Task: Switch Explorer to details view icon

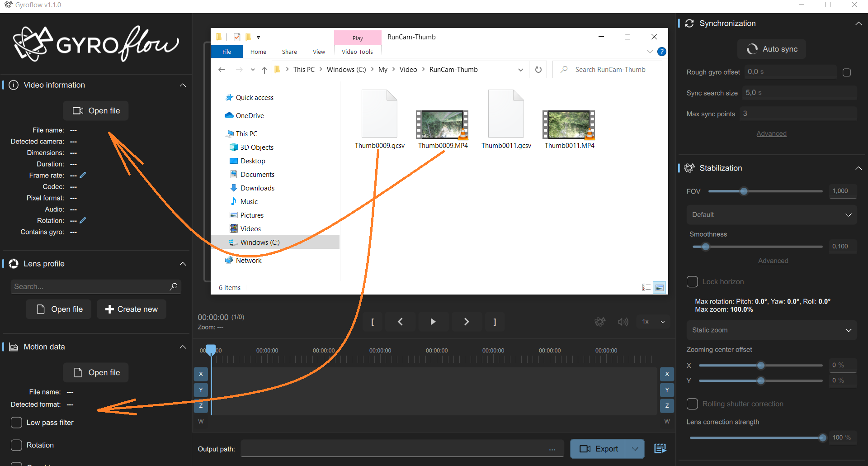Action: (x=646, y=287)
